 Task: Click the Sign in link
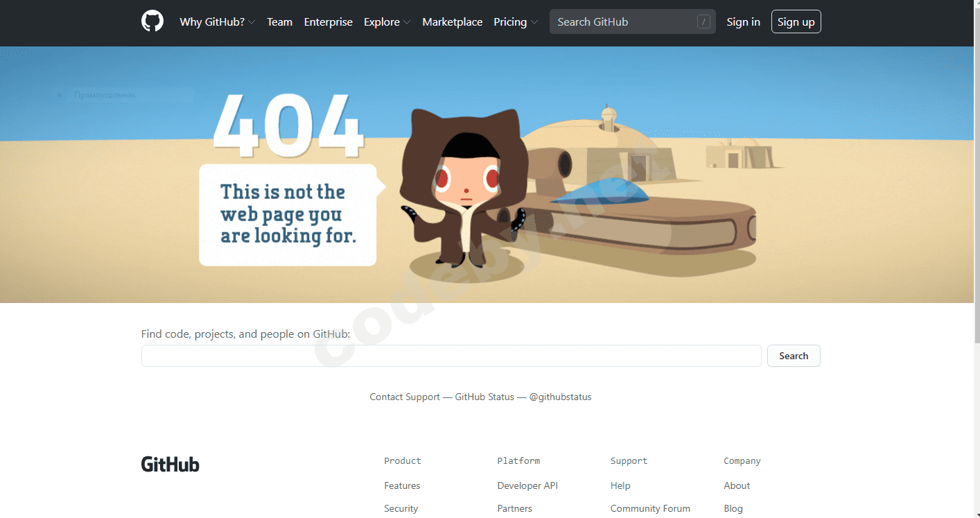point(743,22)
